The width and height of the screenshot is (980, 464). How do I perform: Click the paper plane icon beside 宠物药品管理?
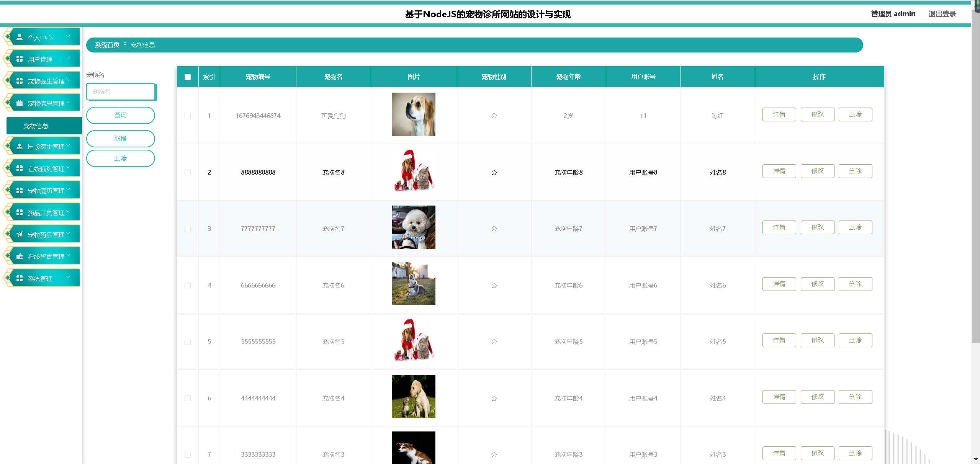pyautogui.click(x=20, y=234)
